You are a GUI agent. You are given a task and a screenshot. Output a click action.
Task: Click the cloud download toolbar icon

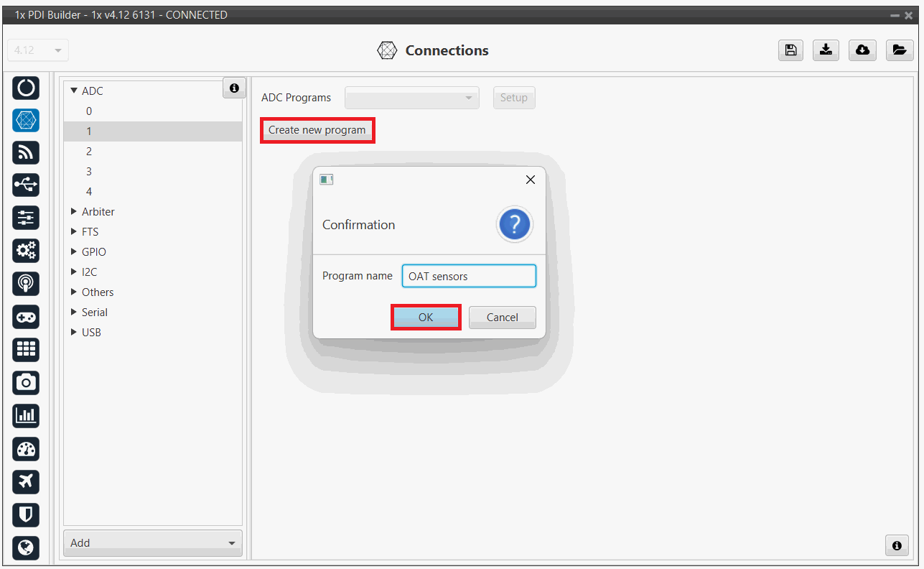click(862, 50)
